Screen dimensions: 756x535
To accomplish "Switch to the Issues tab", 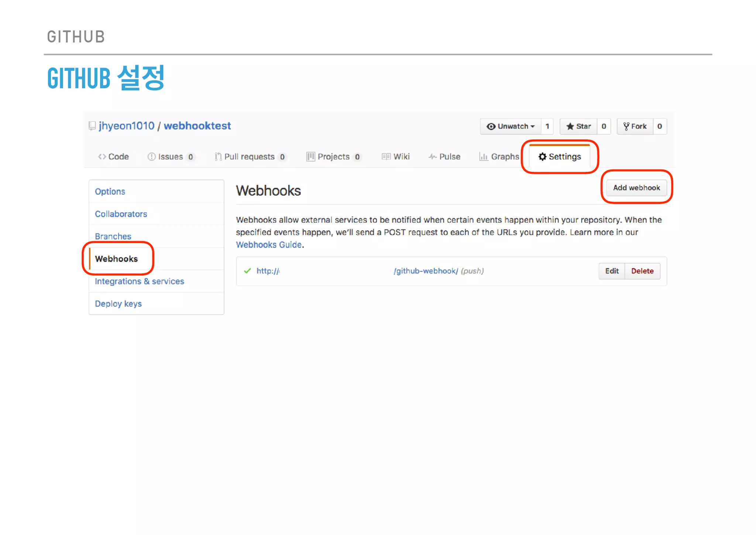I will tap(171, 157).
